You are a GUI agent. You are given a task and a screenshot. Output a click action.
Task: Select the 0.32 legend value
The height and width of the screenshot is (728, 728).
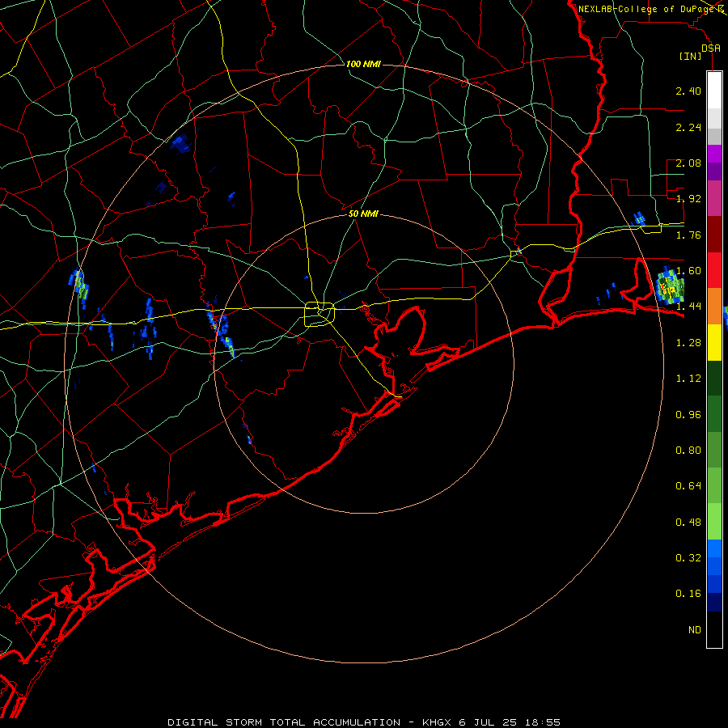click(688, 558)
